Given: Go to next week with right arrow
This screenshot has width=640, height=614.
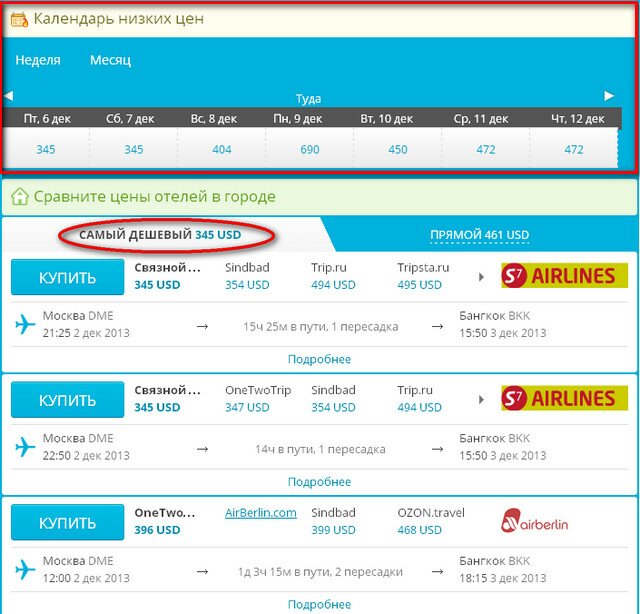Looking at the screenshot, I should (x=609, y=96).
